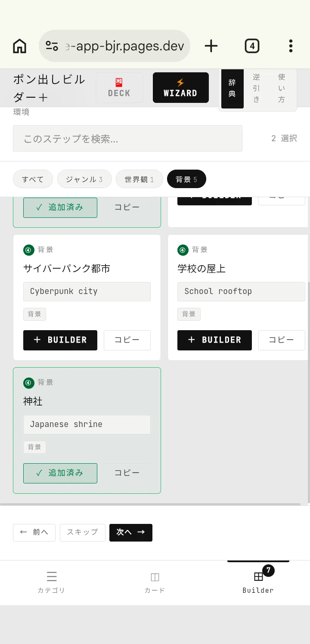The image size is (310, 644).
Task: Select the 辞典 tab
Action: pyautogui.click(x=232, y=88)
